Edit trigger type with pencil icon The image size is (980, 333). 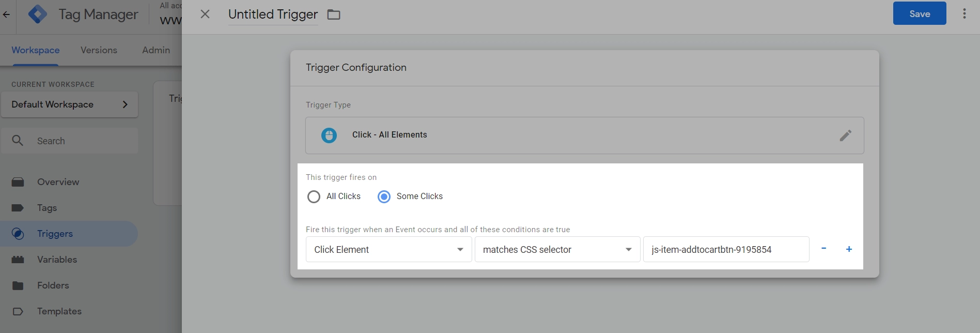coord(845,135)
